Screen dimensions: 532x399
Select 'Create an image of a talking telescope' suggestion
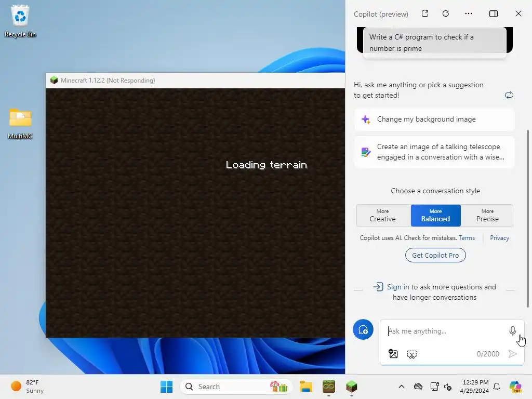[434, 152]
